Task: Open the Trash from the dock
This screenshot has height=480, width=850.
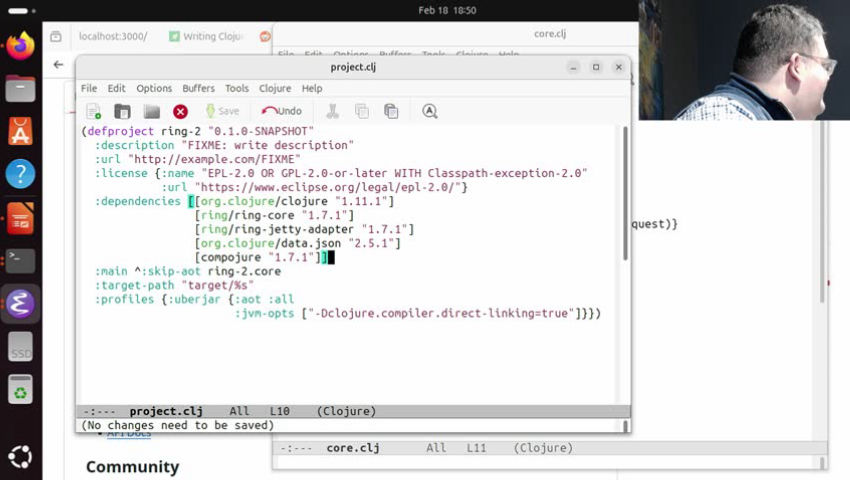Action: [x=21, y=389]
